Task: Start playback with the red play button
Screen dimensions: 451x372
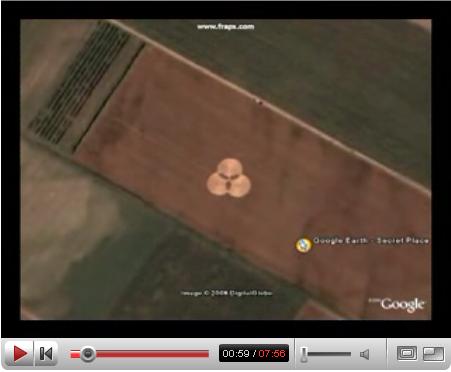Action: 19,354
